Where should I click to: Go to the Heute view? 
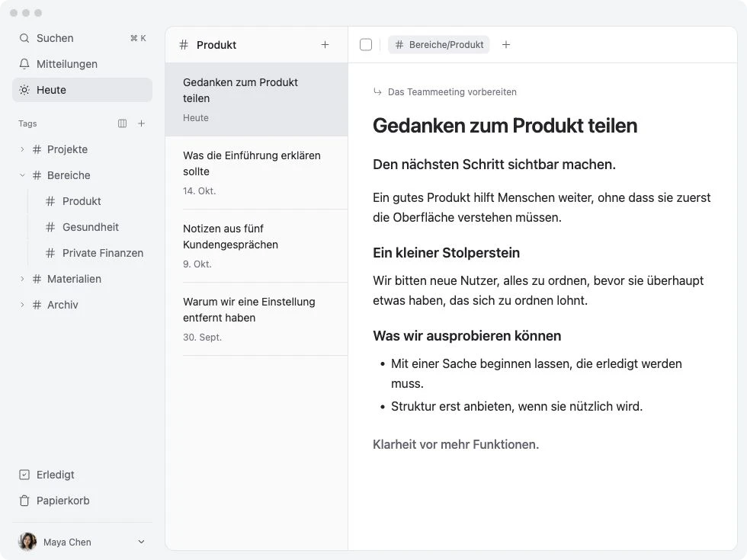(82, 90)
